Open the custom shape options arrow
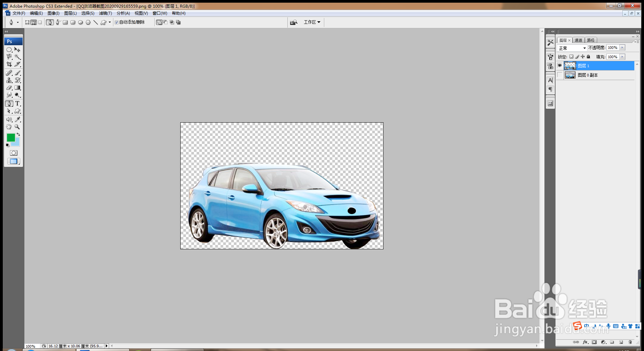Viewport: 644px width, 351px height. [110, 22]
